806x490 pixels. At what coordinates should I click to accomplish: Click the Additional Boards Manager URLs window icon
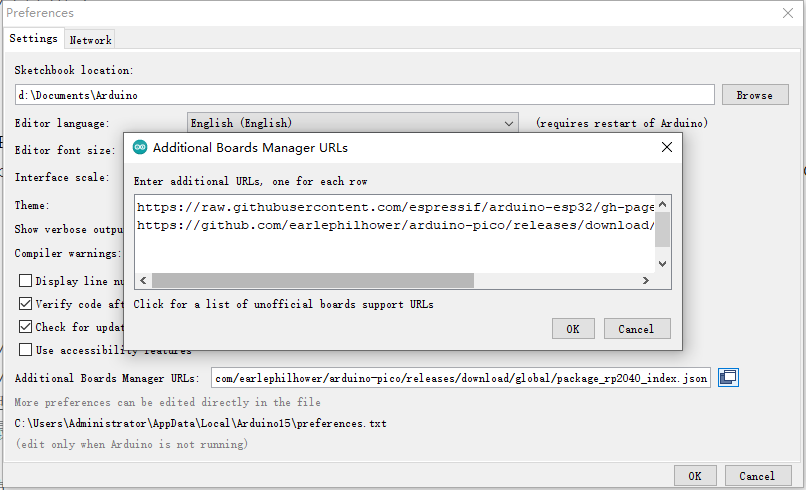(728, 378)
